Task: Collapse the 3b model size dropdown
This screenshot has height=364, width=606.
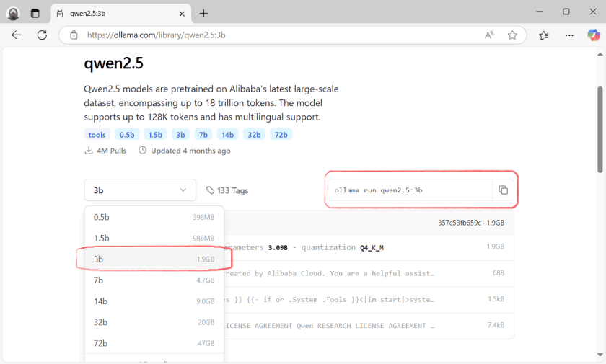Action: coord(140,190)
